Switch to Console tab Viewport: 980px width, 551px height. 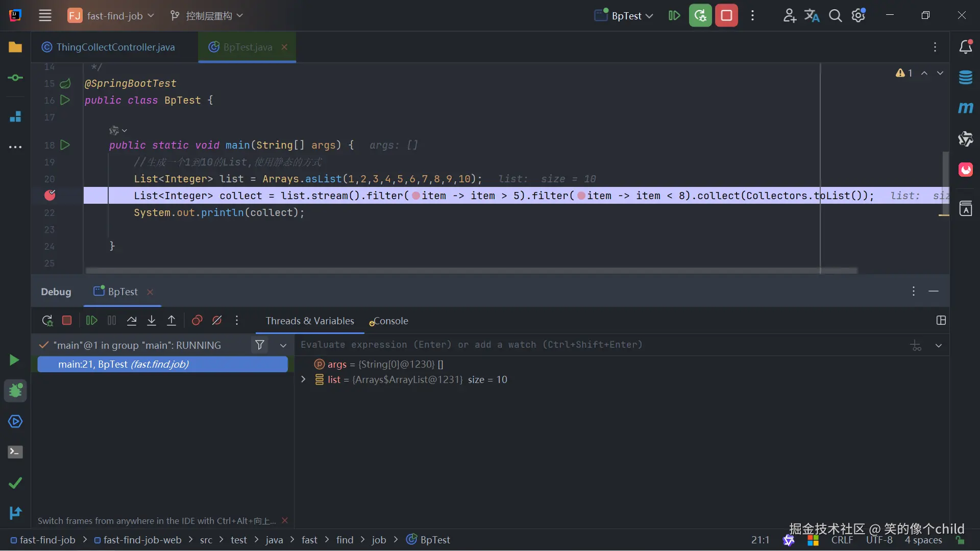pos(389,321)
